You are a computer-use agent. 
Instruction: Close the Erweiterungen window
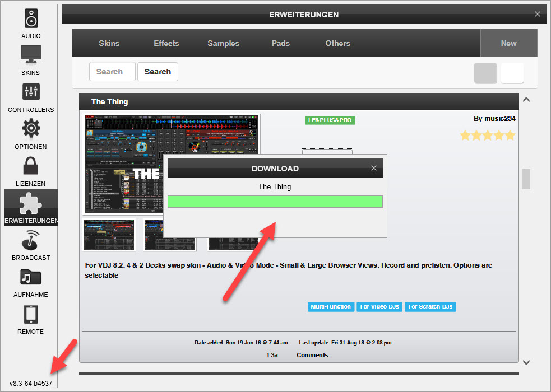point(538,14)
